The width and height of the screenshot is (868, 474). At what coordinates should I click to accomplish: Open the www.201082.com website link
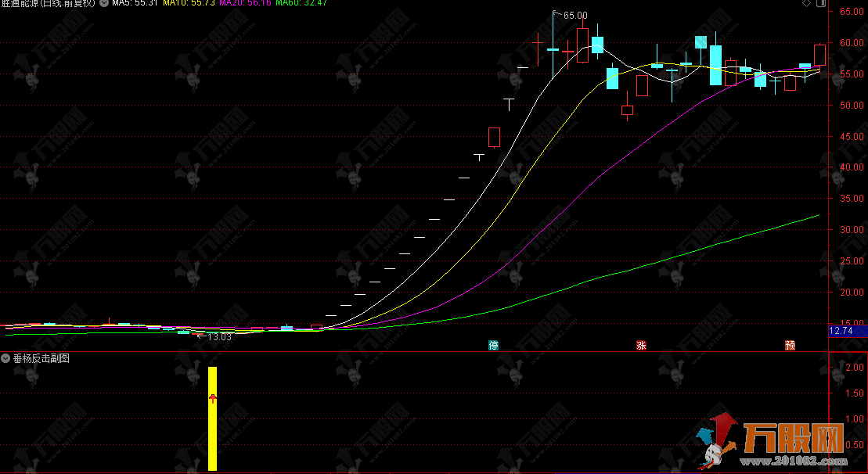pyautogui.click(x=805, y=461)
